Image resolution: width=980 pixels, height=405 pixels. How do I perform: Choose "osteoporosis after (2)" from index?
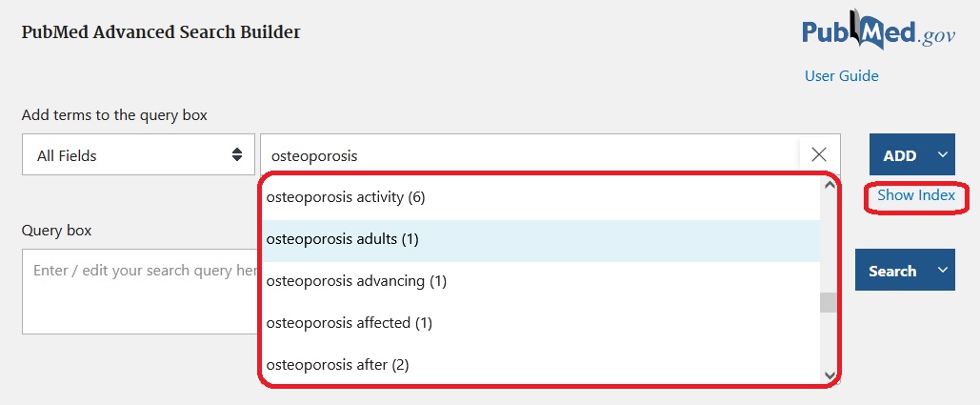click(337, 364)
